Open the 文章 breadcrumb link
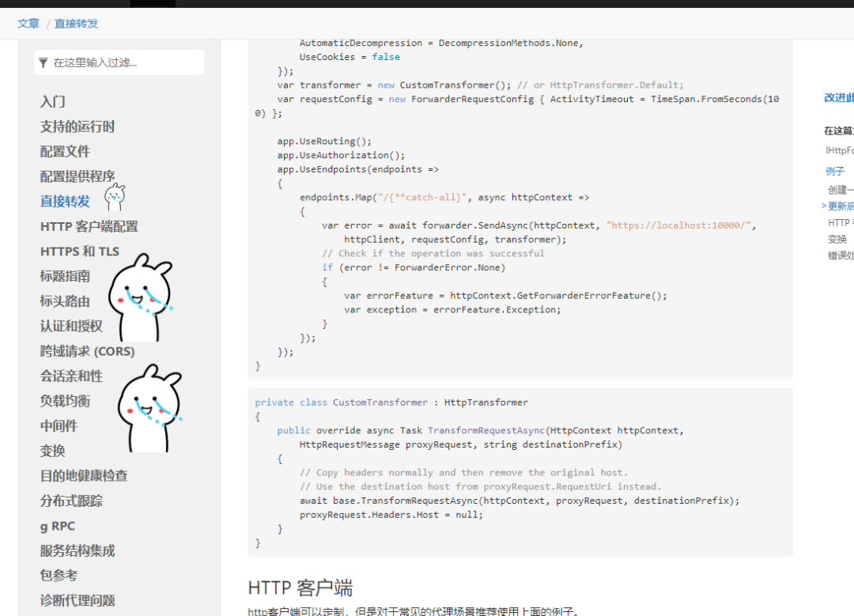 (x=28, y=24)
